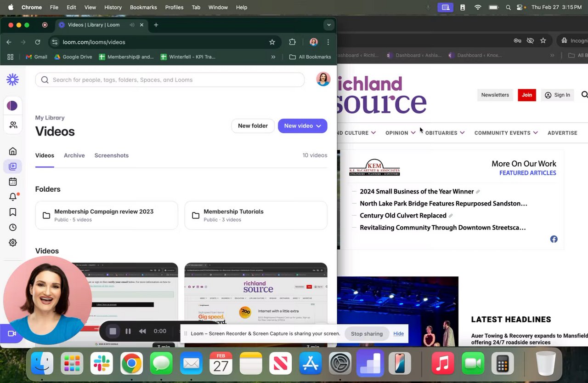
Task: Open macOS Control Center icon
Action: click(520, 7)
